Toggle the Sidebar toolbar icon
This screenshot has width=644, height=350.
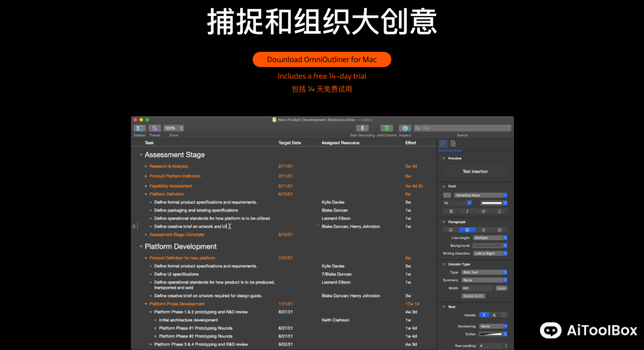click(139, 128)
